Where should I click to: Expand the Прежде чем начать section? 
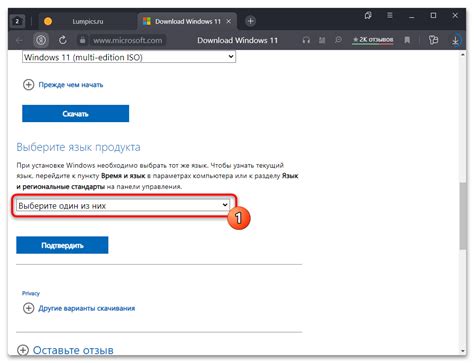(x=63, y=85)
